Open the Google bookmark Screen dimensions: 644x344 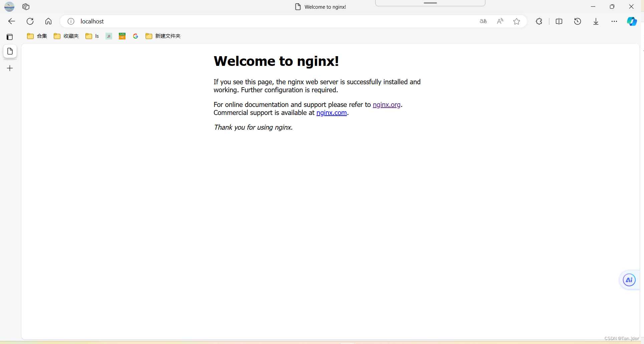(x=136, y=36)
